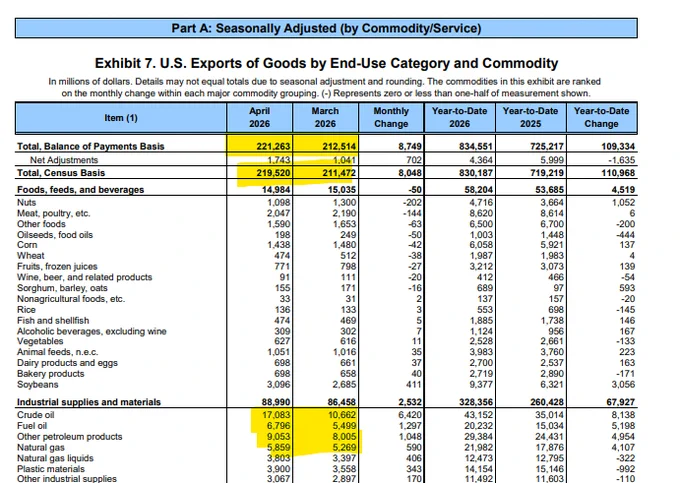Select the 'Bakery products' row label

click(x=50, y=374)
